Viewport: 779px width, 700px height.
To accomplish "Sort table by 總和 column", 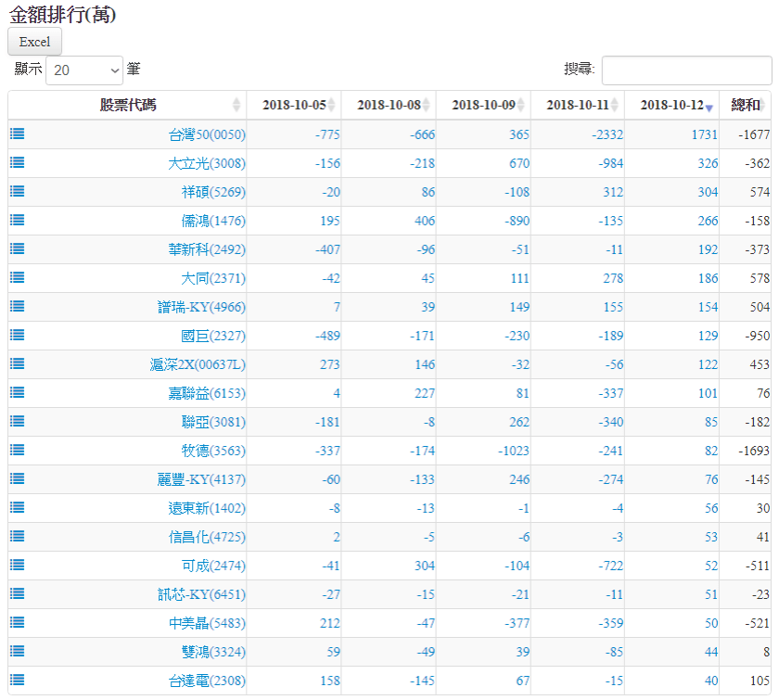I will tap(745, 105).
